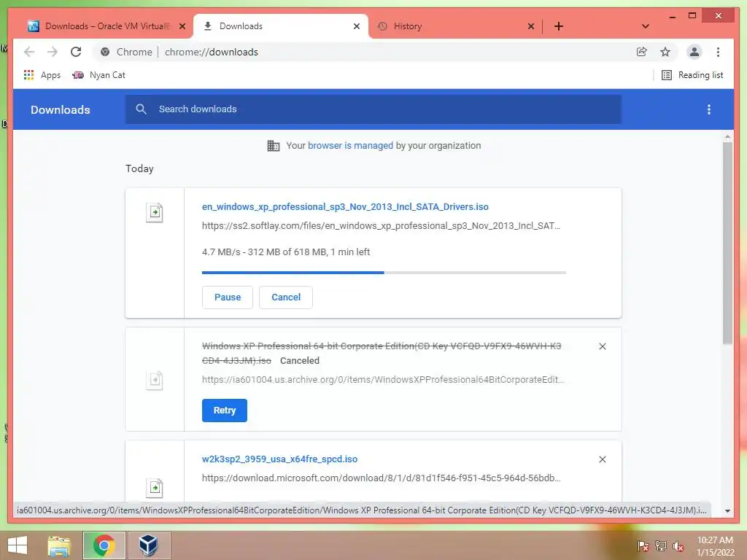Open File Explorer from the taskbar
747x560 pixels.
59,545
